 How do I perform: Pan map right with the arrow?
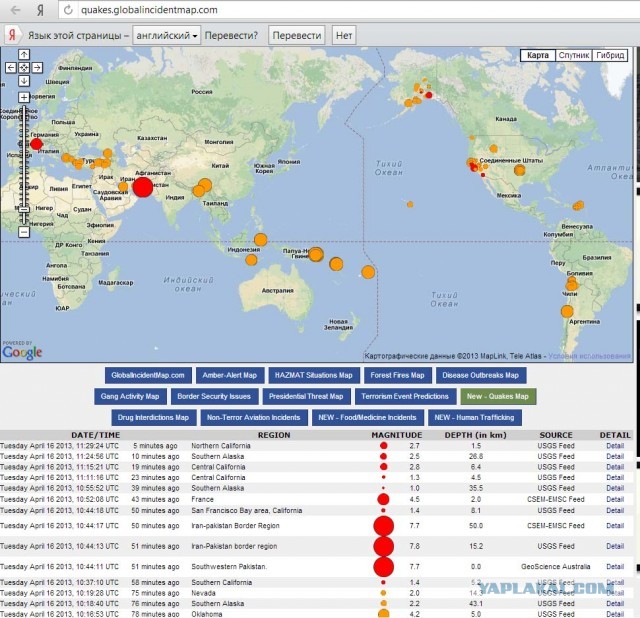(x=37, y=67)
